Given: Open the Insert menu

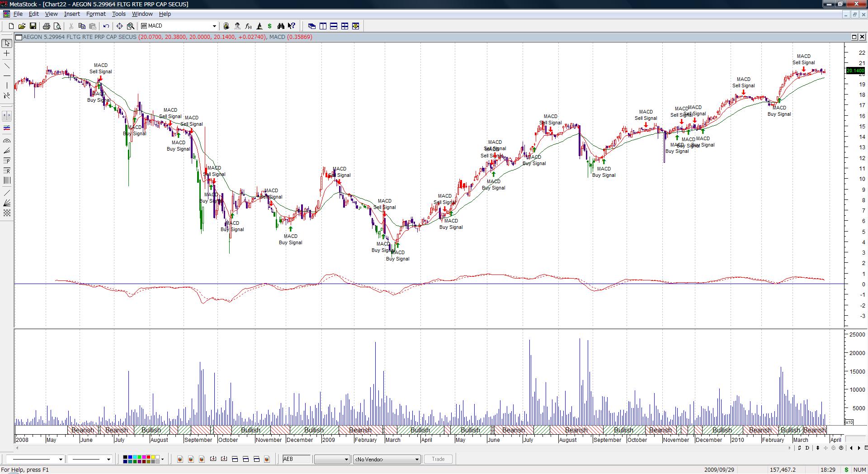Looking at the screenshot, I should (x=72, y=14).
